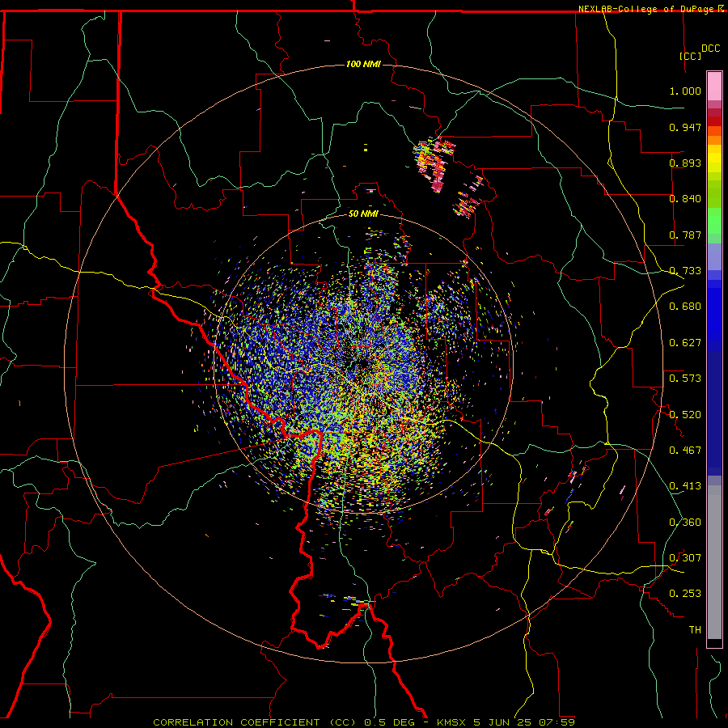Image resolution: width=728 pixels, height=728 pixels.
Task: Select the 1.000 legend value
Action: 685,91
